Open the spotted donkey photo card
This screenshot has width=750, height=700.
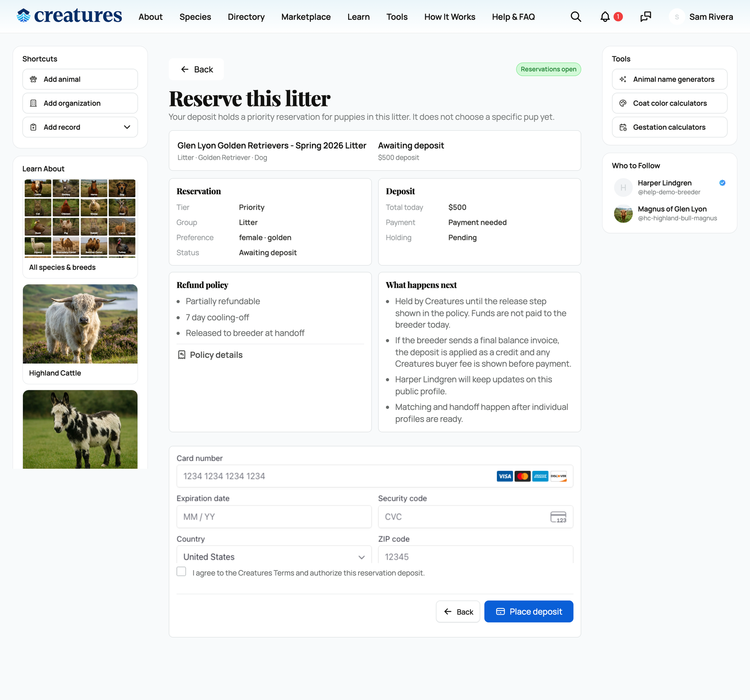pyautogui.click(x=80, y=429)
